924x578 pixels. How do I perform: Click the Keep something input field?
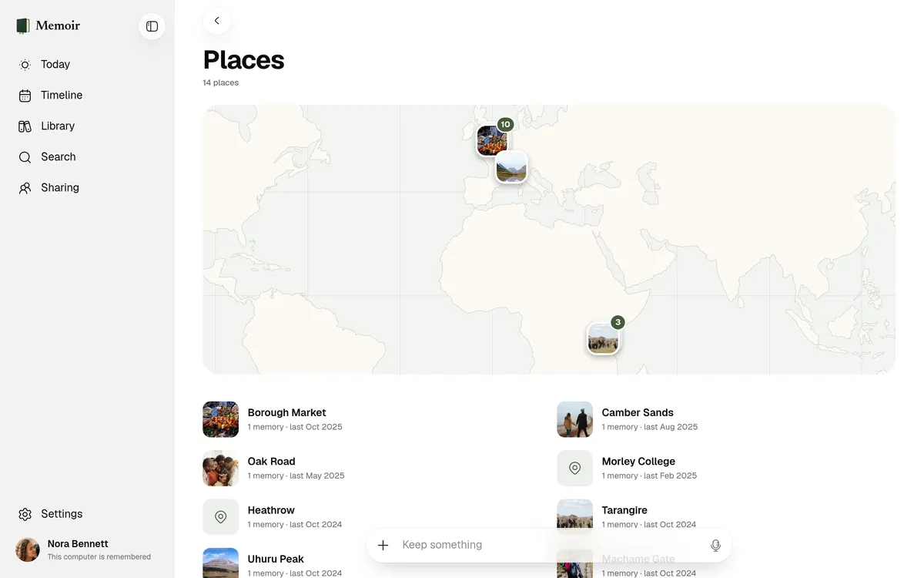(x=549, y=545)
